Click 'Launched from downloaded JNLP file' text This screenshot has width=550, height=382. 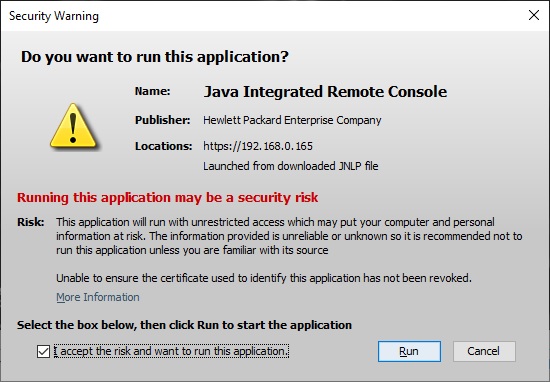click(291, 166)
